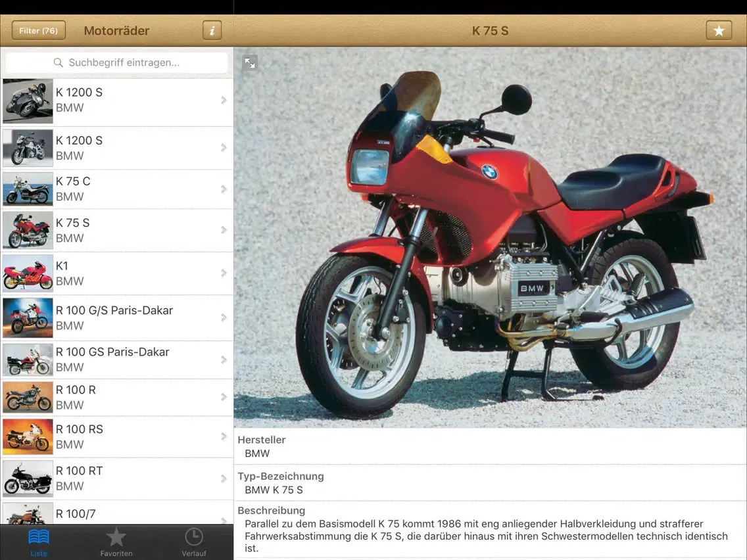Image resolution: width=747 pixels, height=560 pixels.
Task: Open chevron of K1 row
Action: tap(224, 273)
